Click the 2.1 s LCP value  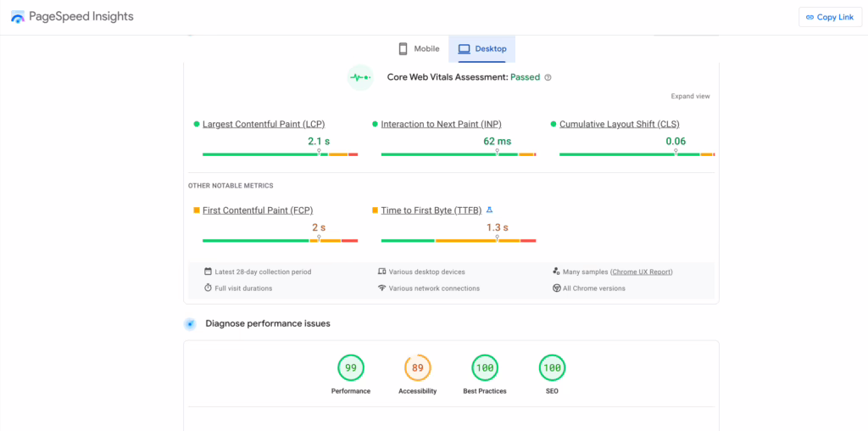coord(319,142)
